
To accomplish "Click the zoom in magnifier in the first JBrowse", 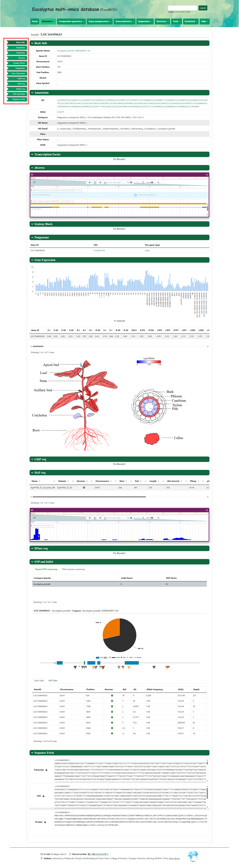I will 158,182.
